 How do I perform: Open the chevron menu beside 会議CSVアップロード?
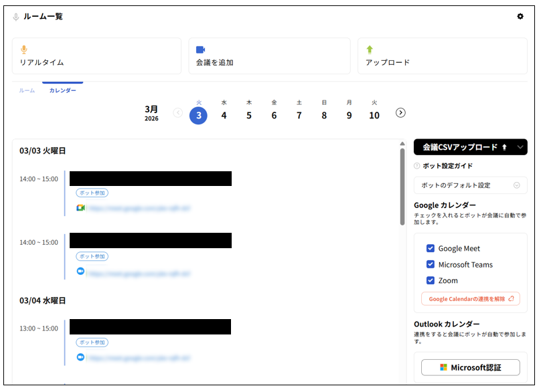pos(520,147)
